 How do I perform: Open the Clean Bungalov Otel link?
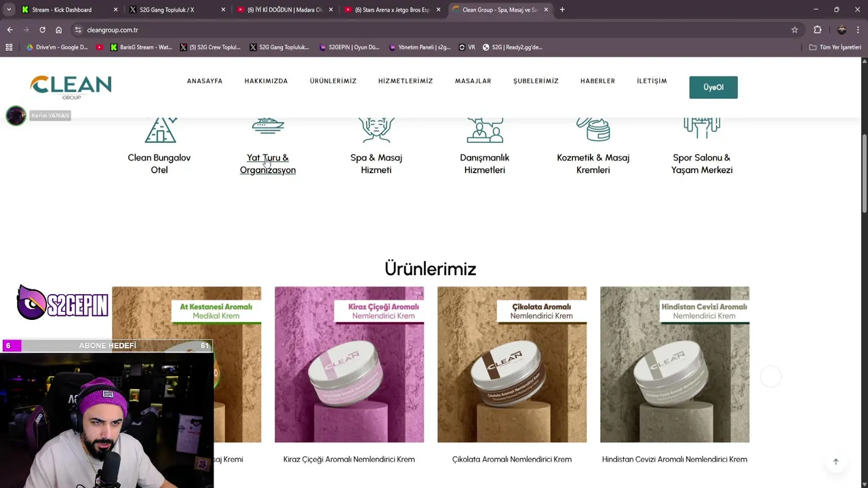[x=159, y=163]
